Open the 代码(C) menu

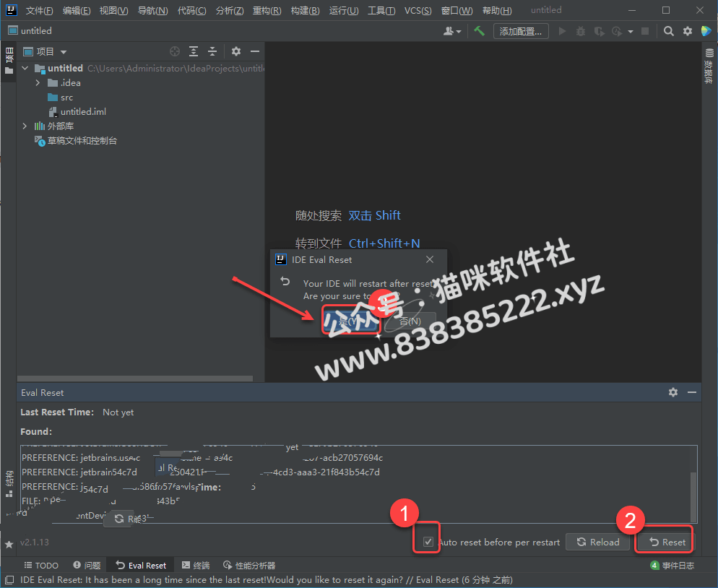[192, 10]
